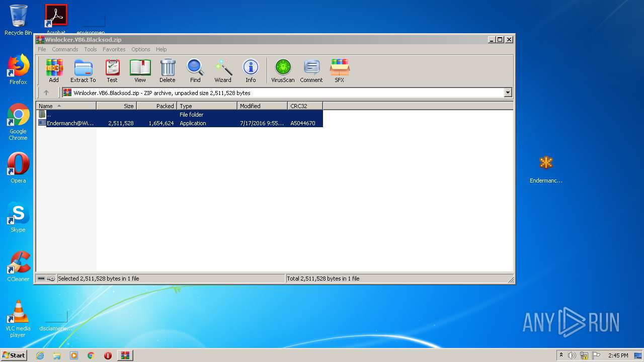Go up one folder level arrow
Viewport: 644px width, 362px height.
[x=46, y=93]
